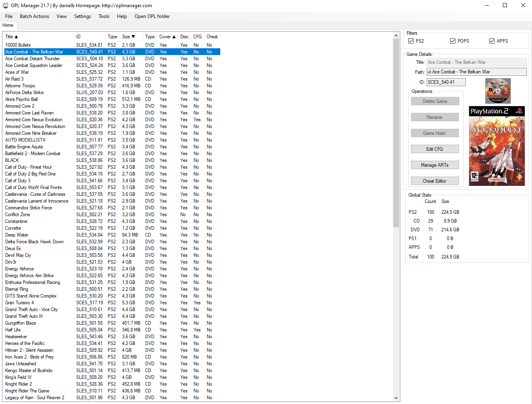This screenshot has height=404, width=532.
Task: Click the game Title field
Action: (x=477, y=62)
